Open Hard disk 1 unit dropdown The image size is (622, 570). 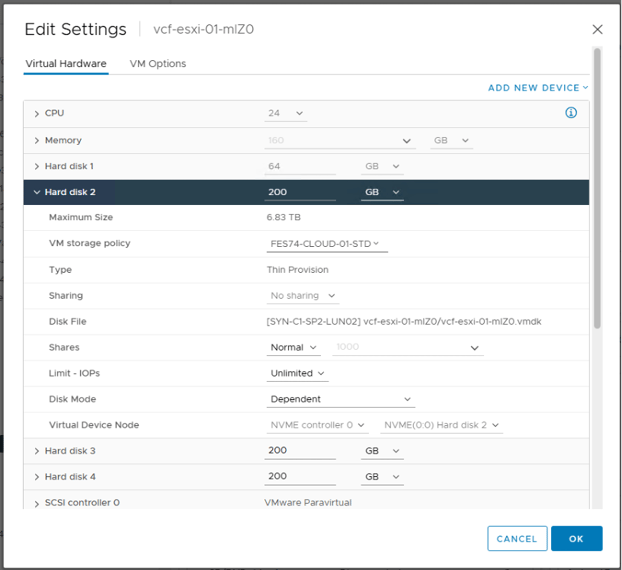pos(382,166)
